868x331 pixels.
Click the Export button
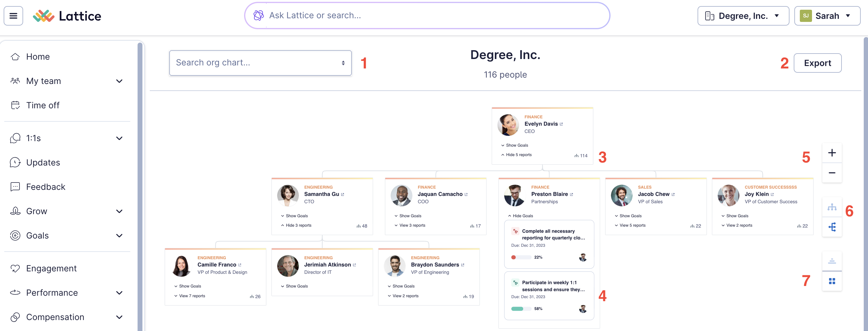click(x=817, y=63)
